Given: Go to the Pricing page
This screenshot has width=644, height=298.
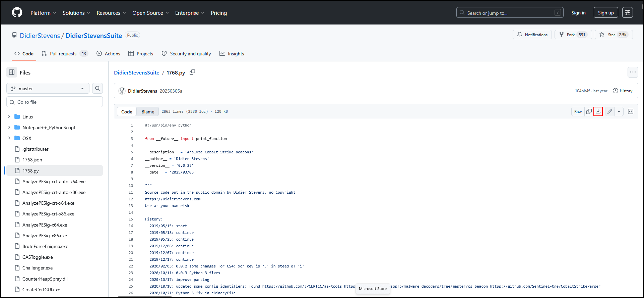Looking at the screenshot, I should [x=219, y=13].
